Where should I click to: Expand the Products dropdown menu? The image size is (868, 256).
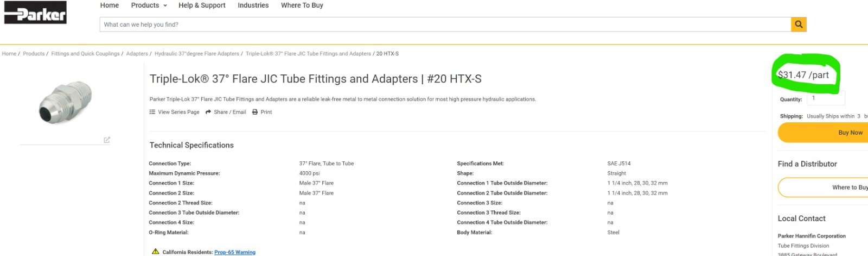pyautogui.click(x=149, y=5)
